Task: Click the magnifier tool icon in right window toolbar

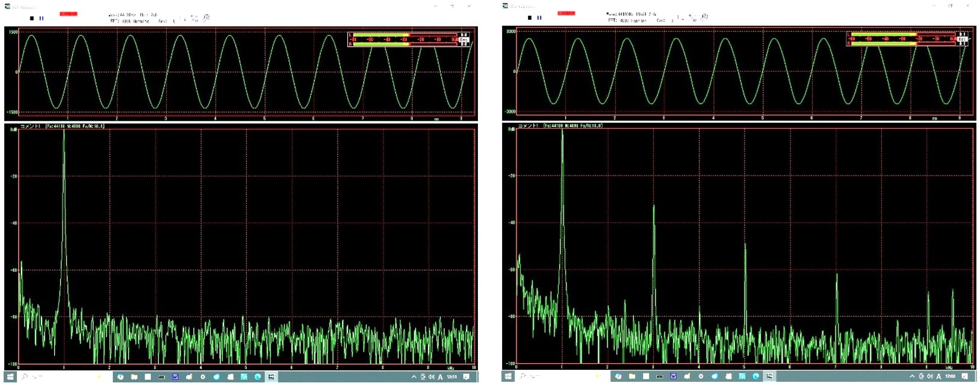Action: point(704,17)
